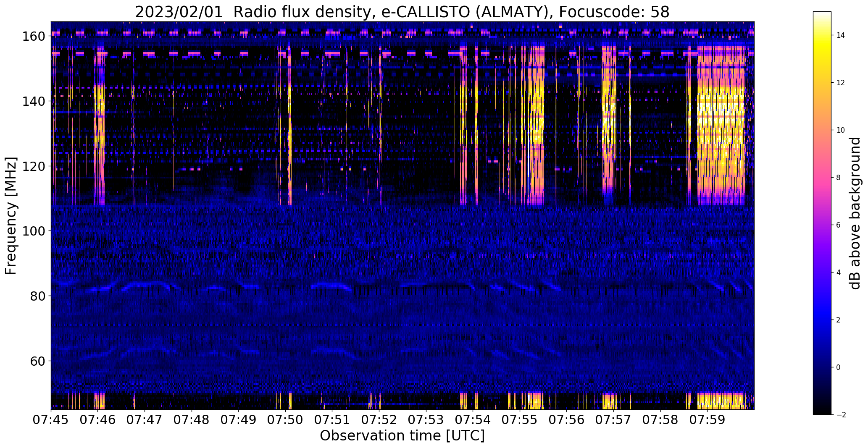
Task: Select the 07:49 time tick label
Action: [239, 419]
